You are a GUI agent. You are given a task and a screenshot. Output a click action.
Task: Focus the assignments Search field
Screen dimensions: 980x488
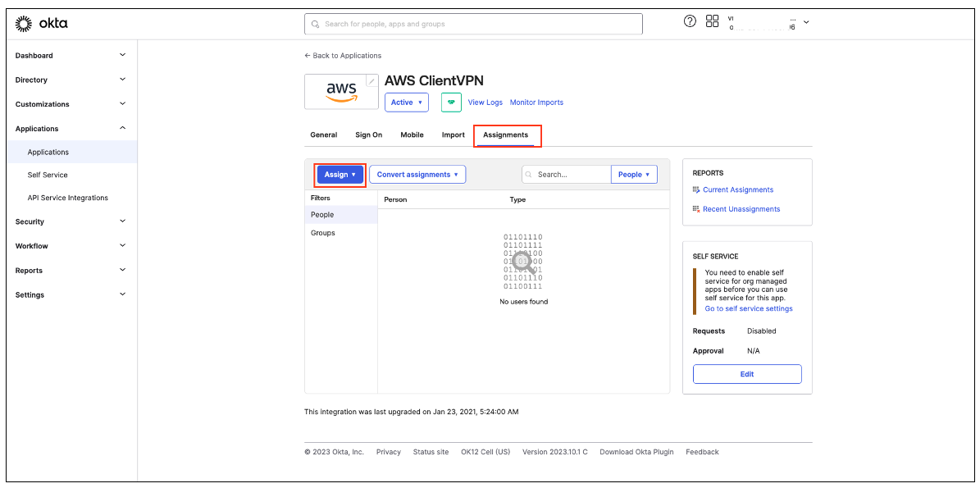point(566,175)
